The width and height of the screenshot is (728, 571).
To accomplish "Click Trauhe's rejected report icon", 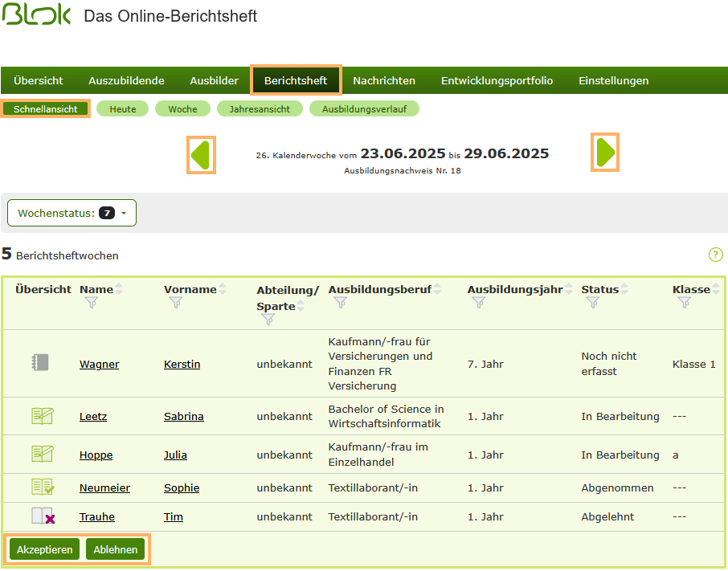I will click(x=41, y=516).
